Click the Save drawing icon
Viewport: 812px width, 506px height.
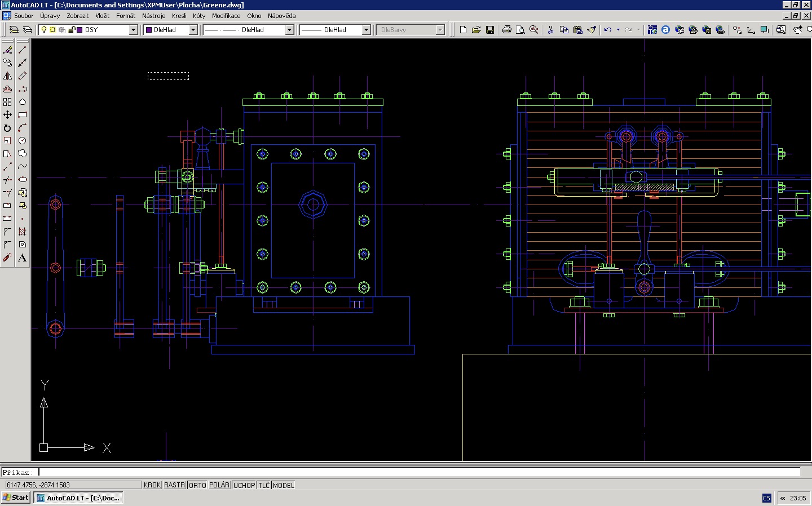[490, 30]
